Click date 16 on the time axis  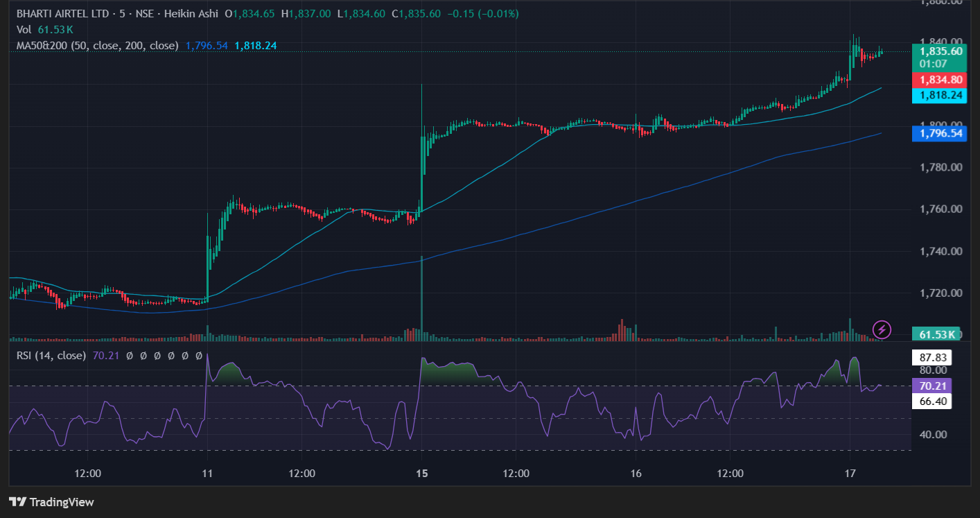pos(636,474)
